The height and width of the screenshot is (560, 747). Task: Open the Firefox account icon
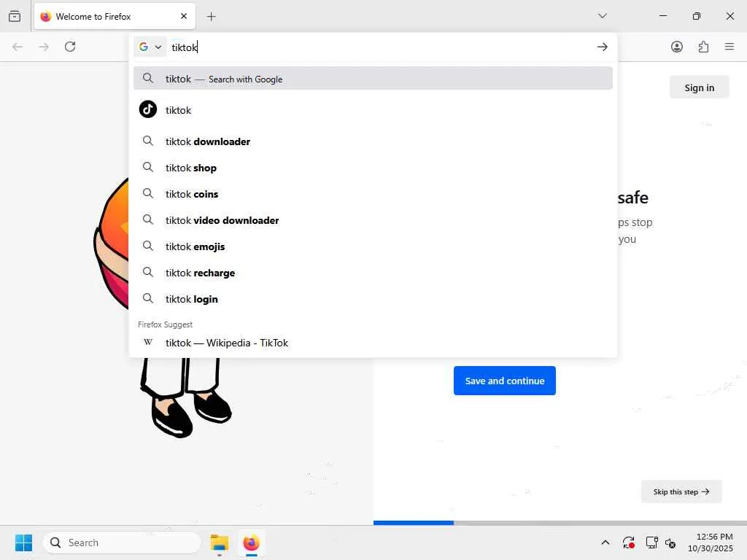click(676, 47)
